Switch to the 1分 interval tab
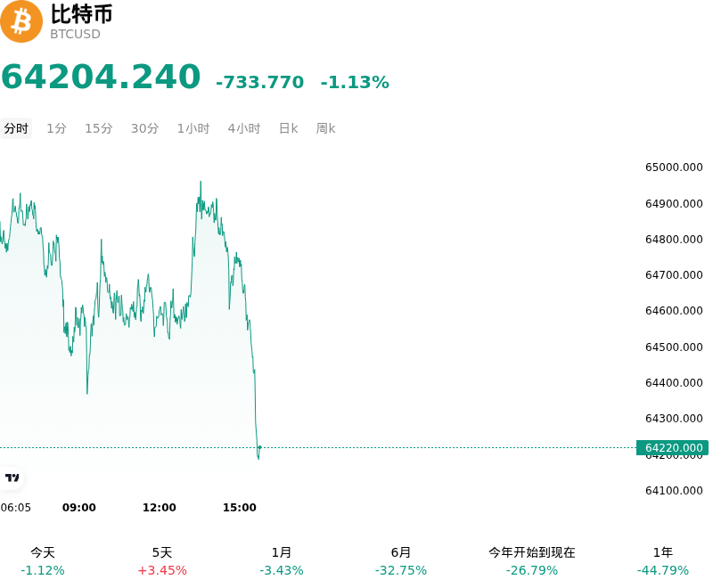Image resolution: width=713 pixels, height=588 pixels. click(x=57, y=128)
